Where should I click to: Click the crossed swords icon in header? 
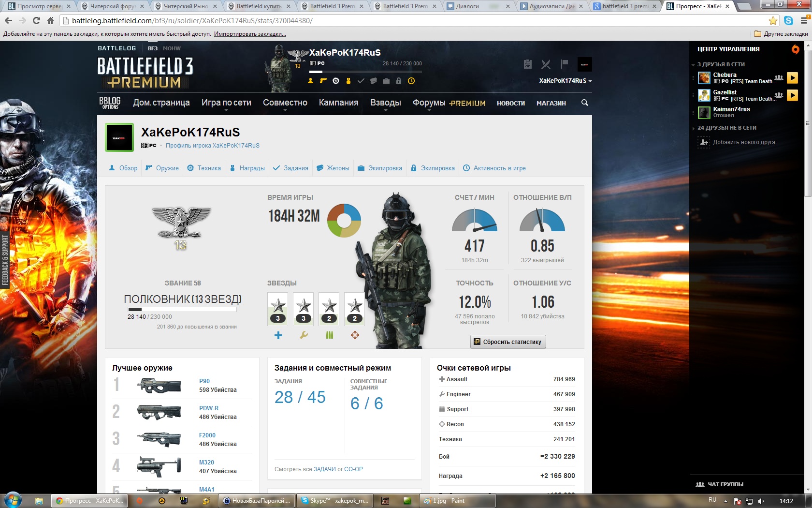click(546, 64)
